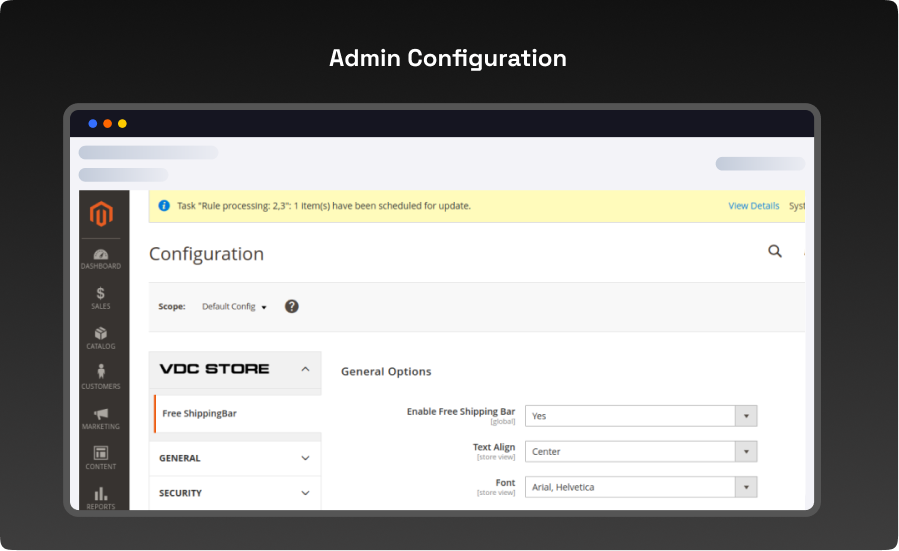The width and height of the screenshot is (899, 551).
Task: Open the Reports bar chart icon
Action: (x=100, y=496)
